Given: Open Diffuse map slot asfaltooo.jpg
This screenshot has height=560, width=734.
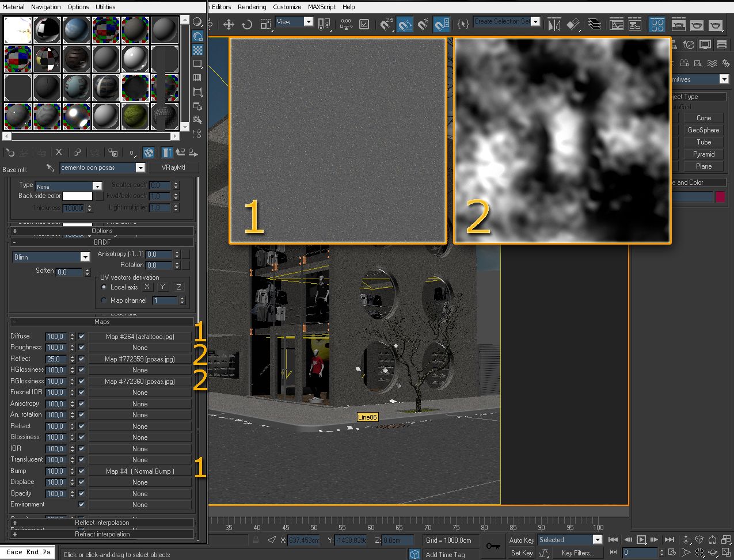Looking at the screenshot, I should (140, 337).
